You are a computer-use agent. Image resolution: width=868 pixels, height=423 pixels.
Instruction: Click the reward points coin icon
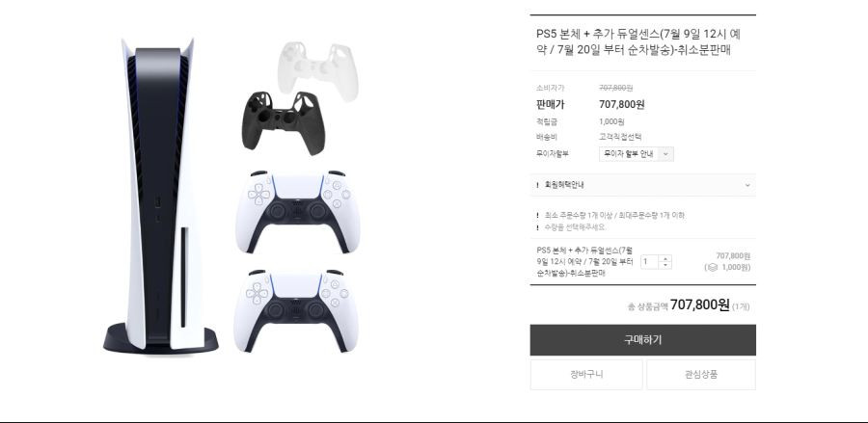tap(713, 268)
